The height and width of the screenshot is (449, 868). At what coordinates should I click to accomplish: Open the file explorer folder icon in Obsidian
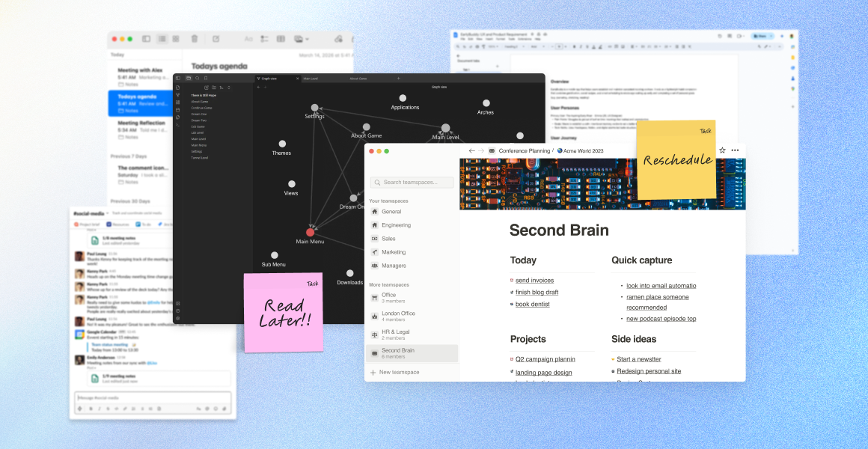tap(189, 78)
